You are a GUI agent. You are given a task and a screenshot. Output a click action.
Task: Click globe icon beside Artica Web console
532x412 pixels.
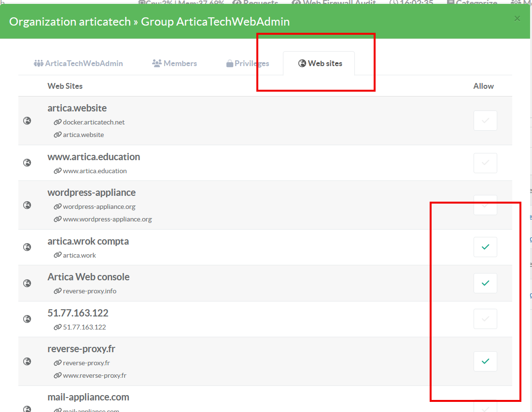point(28,283)
